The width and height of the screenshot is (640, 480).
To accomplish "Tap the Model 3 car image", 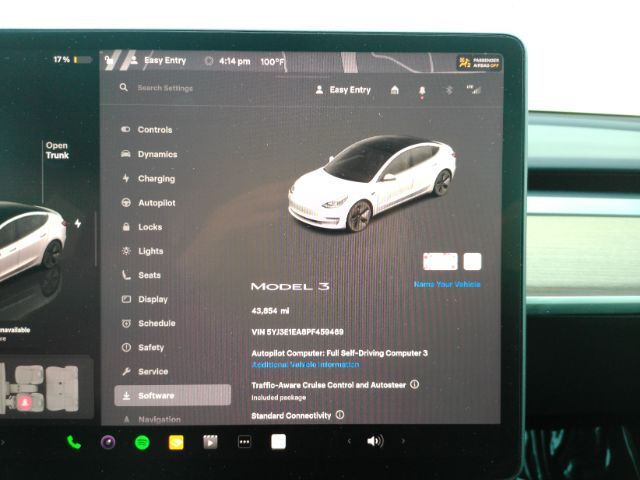I will coord(372,183).
